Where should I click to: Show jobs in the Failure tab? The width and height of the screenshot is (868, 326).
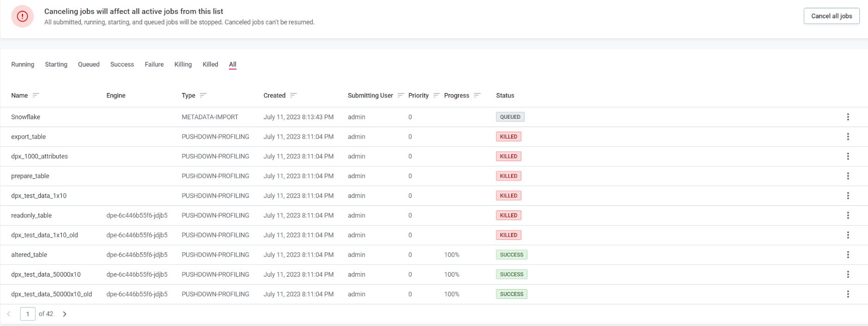coord(154,64)
